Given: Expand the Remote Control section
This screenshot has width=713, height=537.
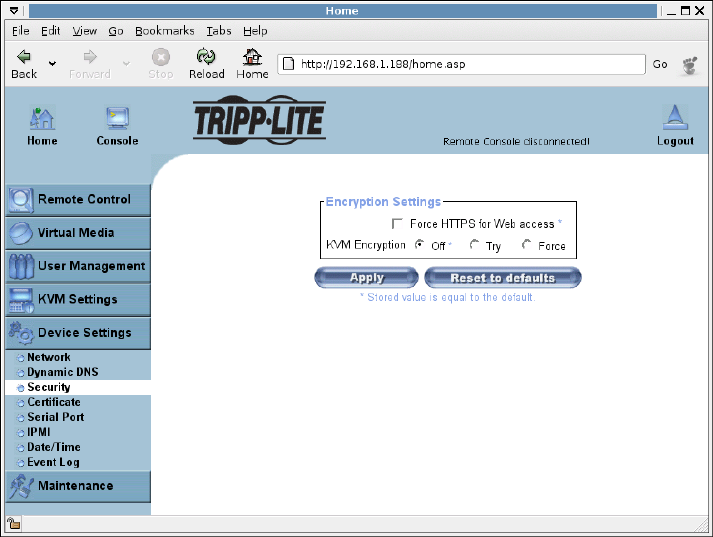Looking at the screenshot, I should 78,200.
